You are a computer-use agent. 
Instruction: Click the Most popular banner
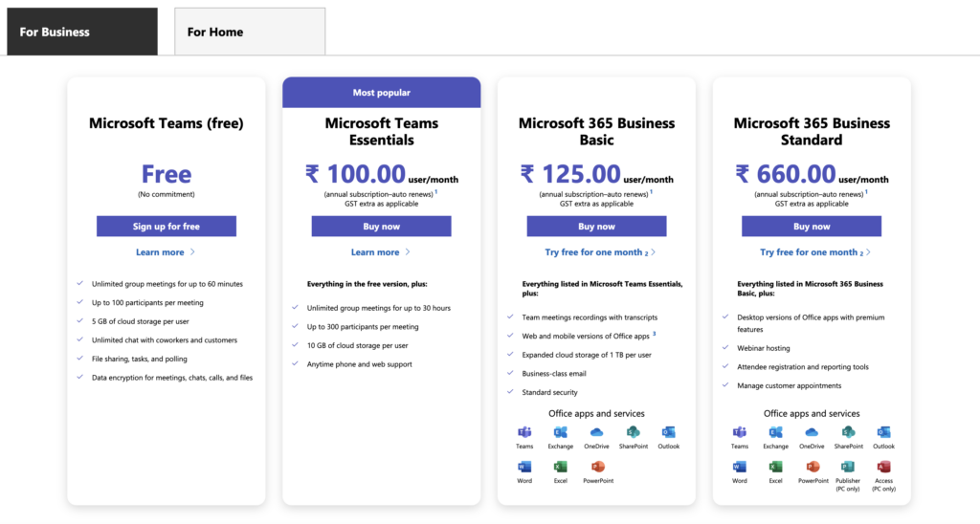tap(381, 93)
